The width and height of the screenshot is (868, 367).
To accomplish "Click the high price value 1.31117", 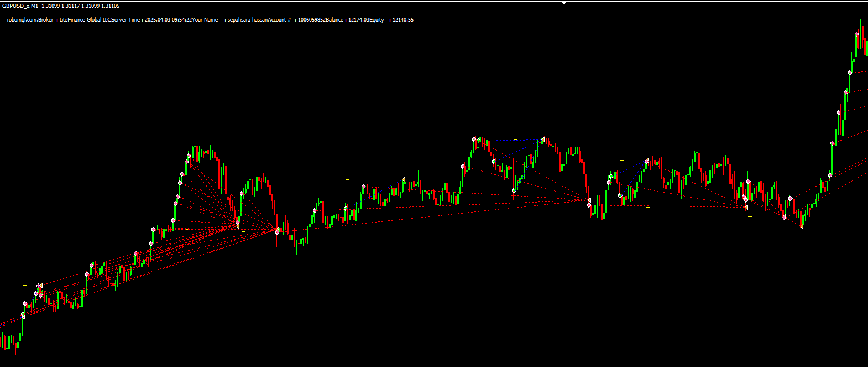I will pyautogui.click(x=70, y=6).
